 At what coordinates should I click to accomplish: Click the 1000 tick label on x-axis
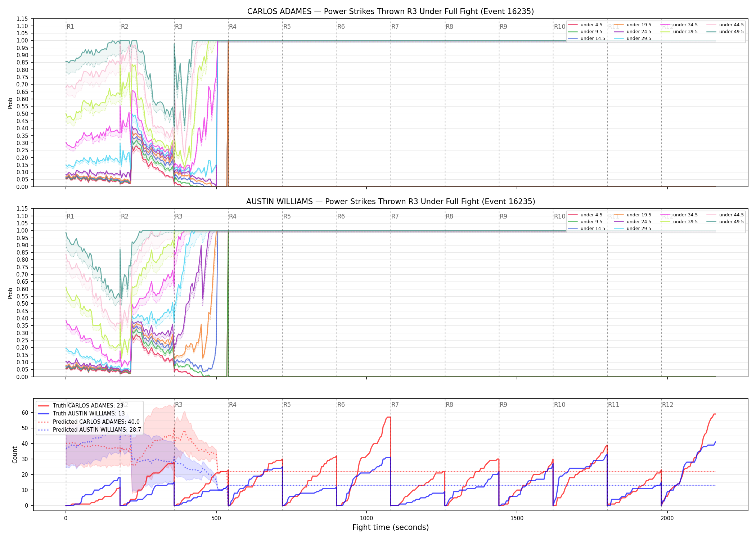coord(366,518)
